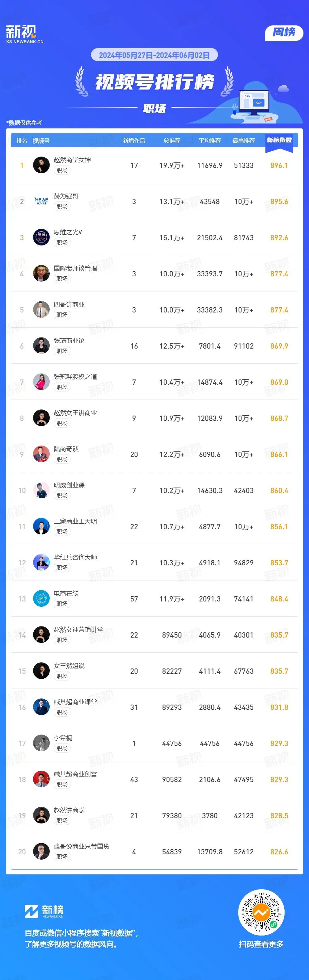Click the 李希桐 grayscale avatar

click(x=41, y=743)
